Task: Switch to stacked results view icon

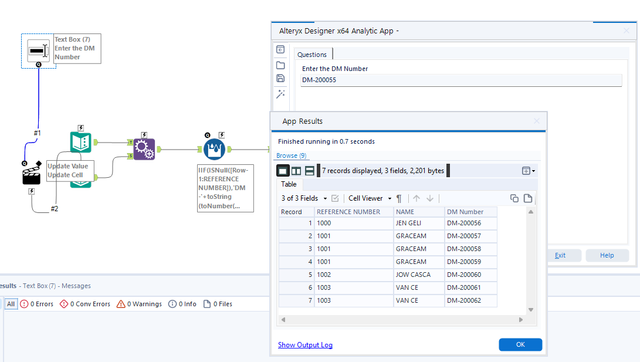Action: click(310, 171)
